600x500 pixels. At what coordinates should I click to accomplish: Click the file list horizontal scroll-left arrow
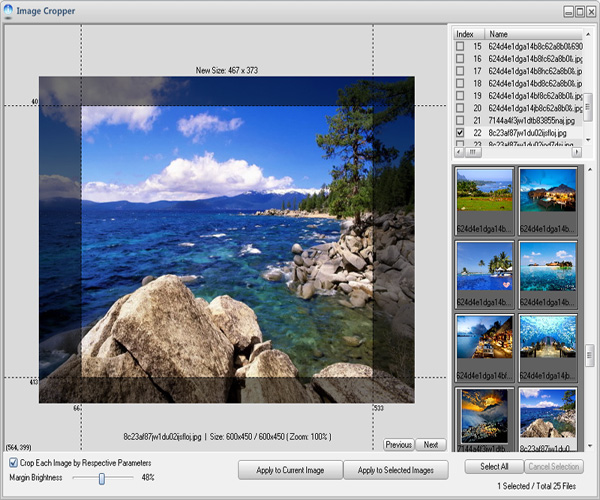tap(459, 152)
